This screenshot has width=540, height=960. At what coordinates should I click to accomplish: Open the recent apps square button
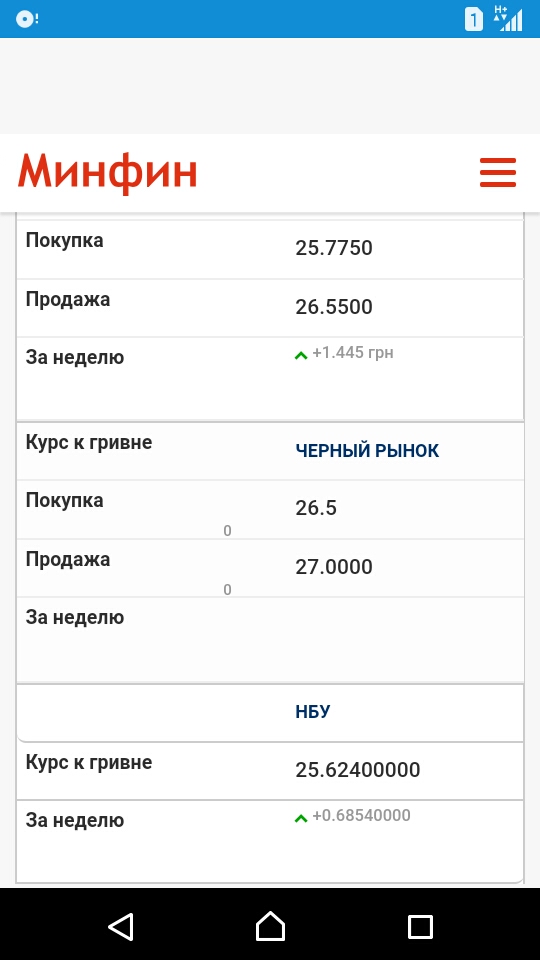click(x=420, y=926)
